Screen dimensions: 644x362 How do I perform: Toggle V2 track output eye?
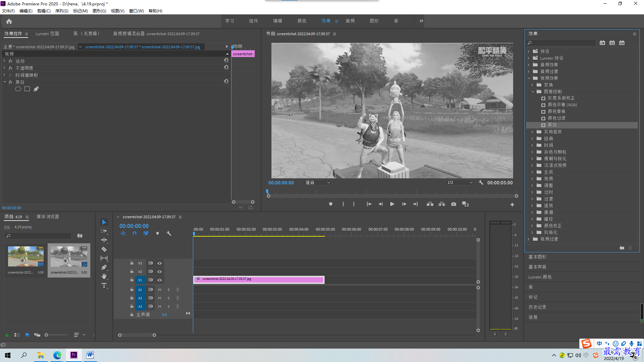click(x=160, y=271)
